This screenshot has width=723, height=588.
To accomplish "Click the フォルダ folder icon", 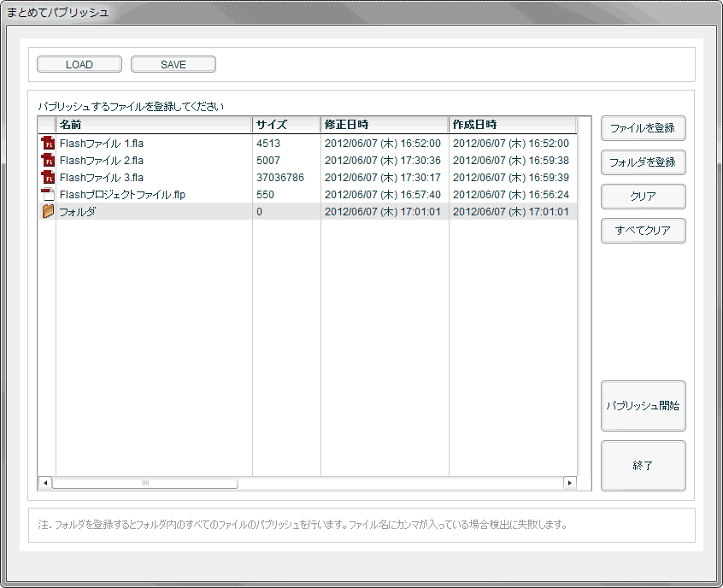I will 48,212.
